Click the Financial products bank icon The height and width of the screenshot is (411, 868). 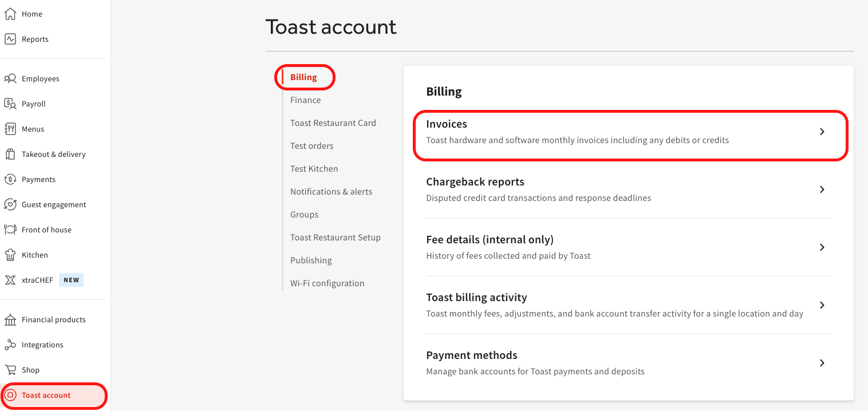coord(10,319)
